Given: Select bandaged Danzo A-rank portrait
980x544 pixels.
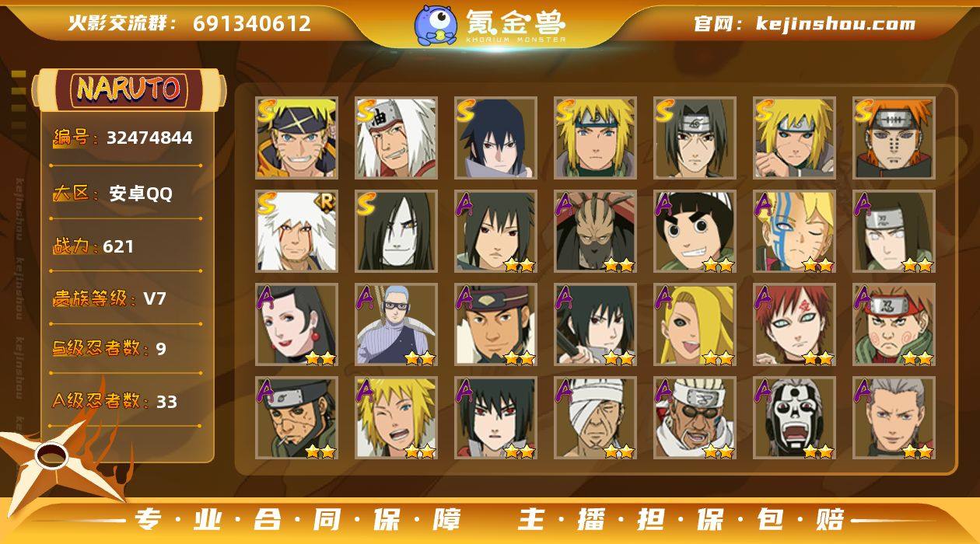Looking at the screenshot, I should pyautogui.click(x=595, y=417).
